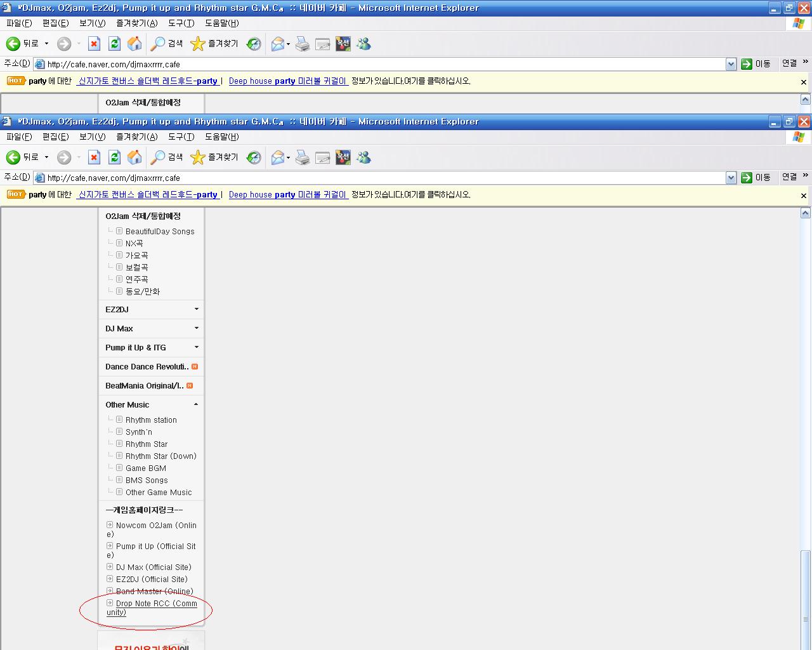Open the Drop Note RCC (Community) link
812x650 pixels.
152,607
